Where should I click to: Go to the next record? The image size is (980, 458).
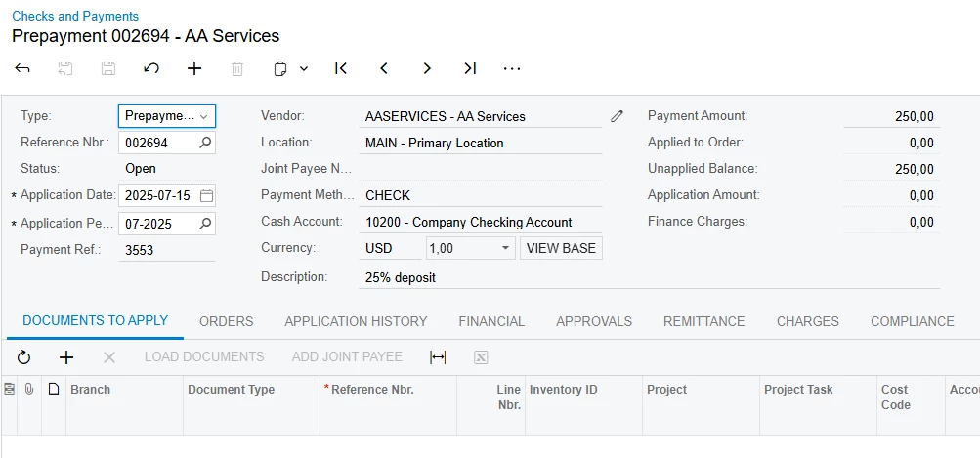427,68
